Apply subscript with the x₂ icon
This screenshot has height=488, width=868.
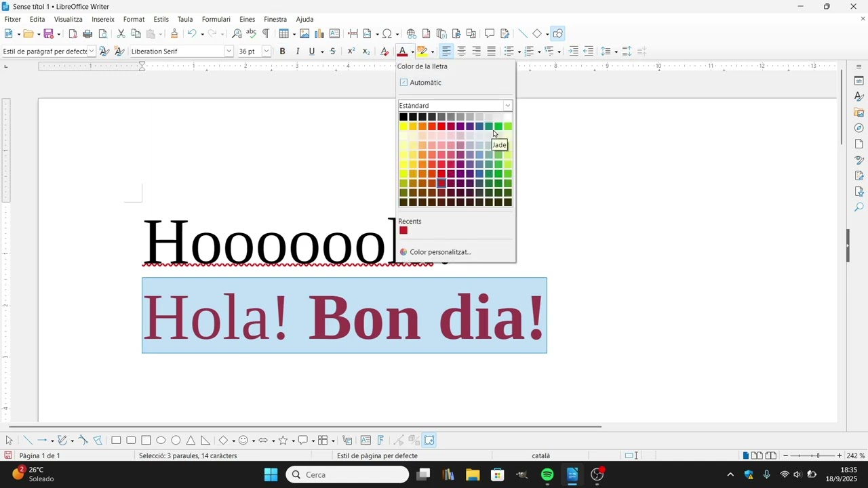pos(366,52)
